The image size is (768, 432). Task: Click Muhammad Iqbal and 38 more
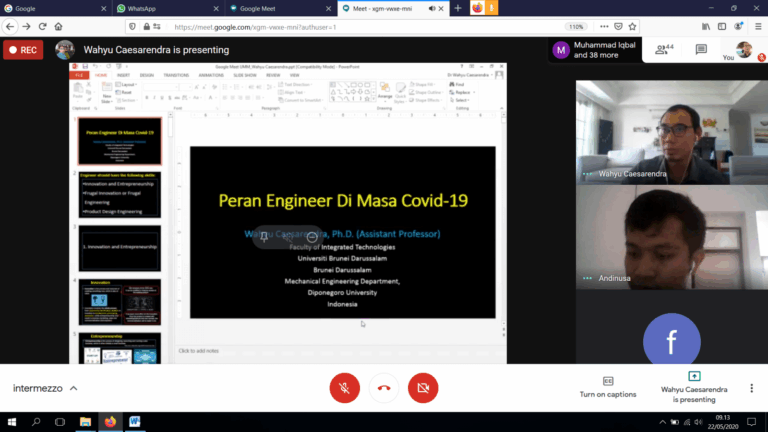[x=595, y=50]
